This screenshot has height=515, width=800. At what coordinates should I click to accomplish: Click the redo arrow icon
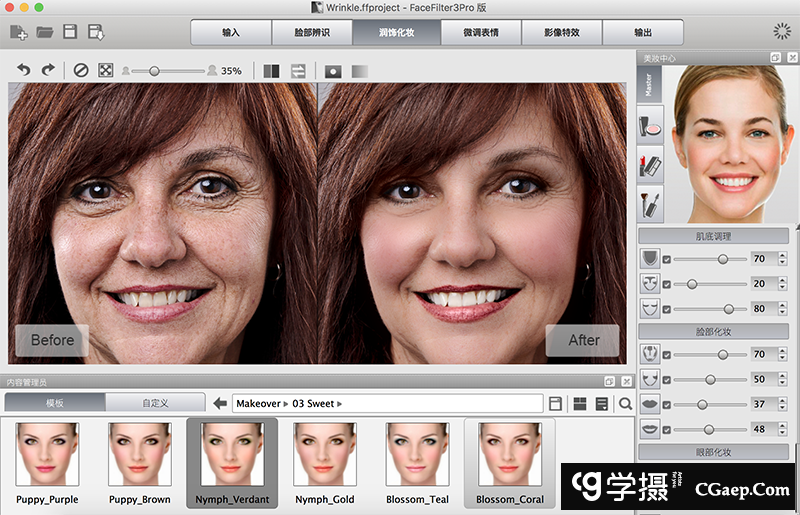point(48,70)
